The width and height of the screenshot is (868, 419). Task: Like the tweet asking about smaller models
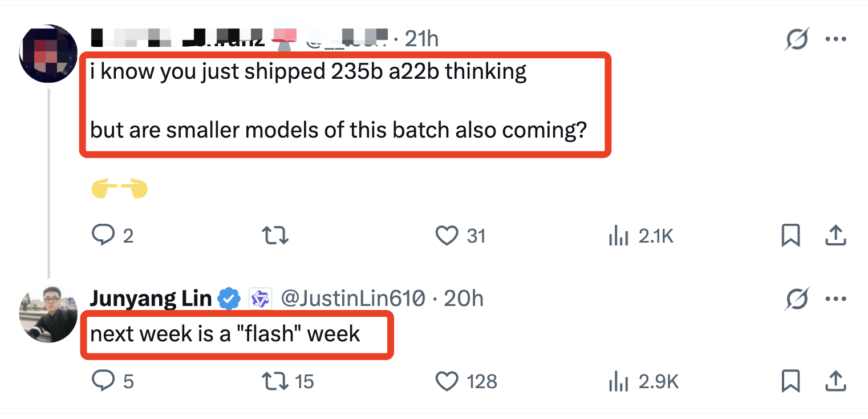447,235
